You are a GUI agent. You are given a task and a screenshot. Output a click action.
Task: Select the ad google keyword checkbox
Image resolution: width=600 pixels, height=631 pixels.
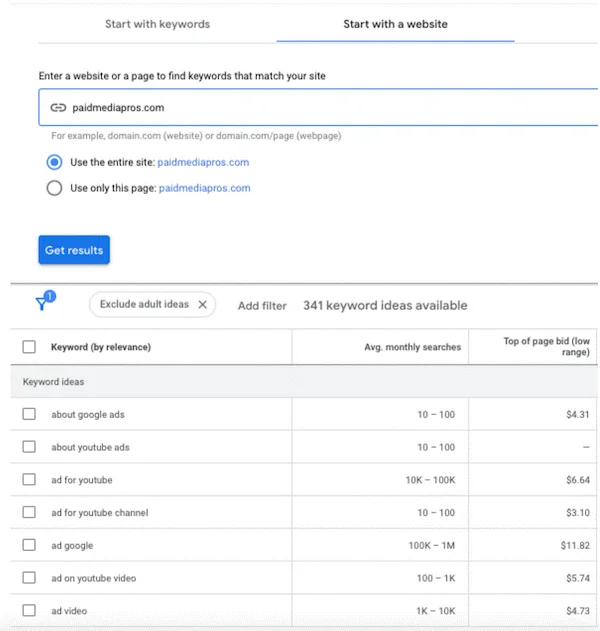point(29,546)
